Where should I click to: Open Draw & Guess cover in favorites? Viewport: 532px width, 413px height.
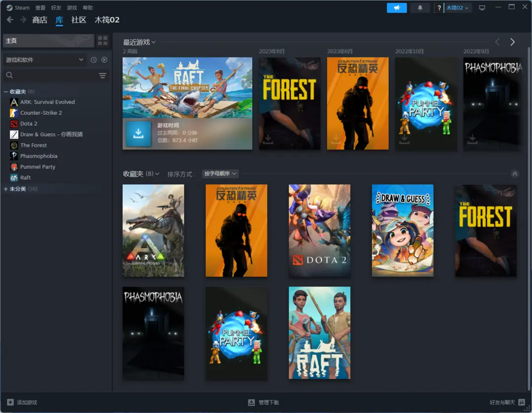(403, 230)
